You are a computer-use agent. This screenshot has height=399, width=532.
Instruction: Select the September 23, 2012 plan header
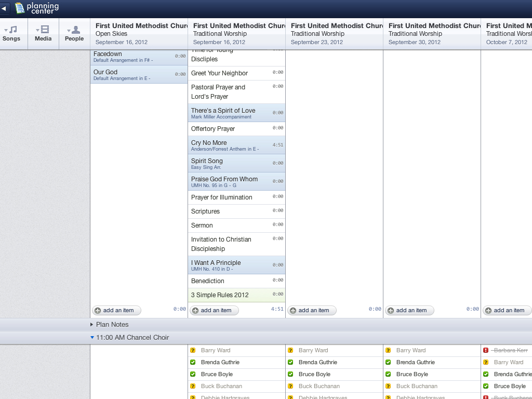[334, 34]
